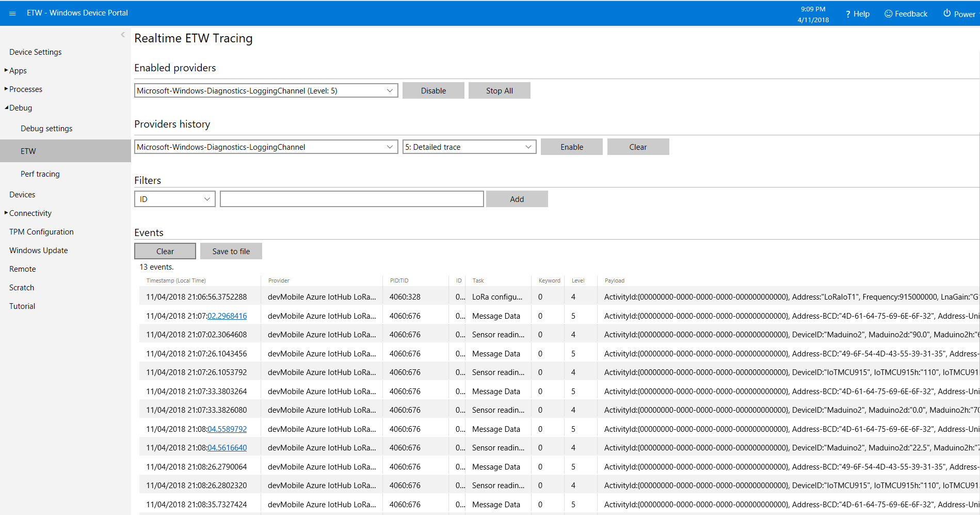Viewport: 980px width, 515px height.
Task: Click the Enable provider button
Action: (x=572, y=147)
